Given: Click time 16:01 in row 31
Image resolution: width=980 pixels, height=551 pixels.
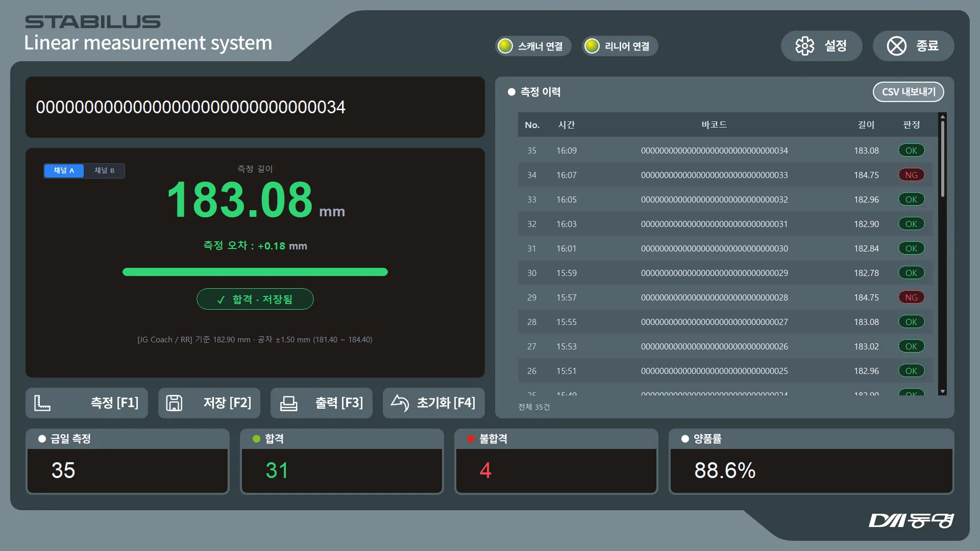Looking at the screenshot, I should coord(567,248).
